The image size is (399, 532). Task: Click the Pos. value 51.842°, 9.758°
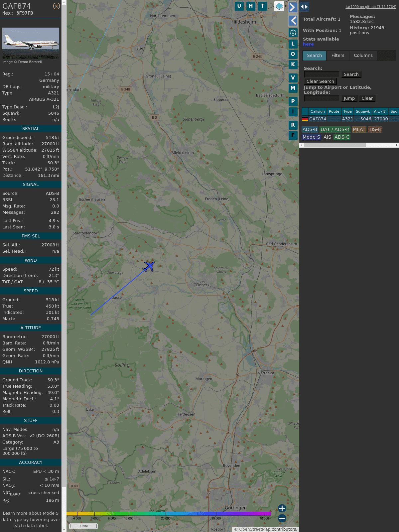pos(42,169)
